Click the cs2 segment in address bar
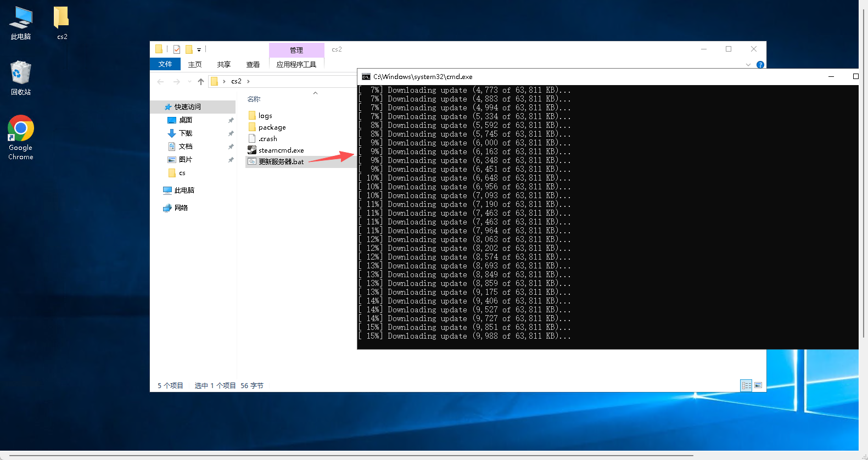 tap(236, 81)
